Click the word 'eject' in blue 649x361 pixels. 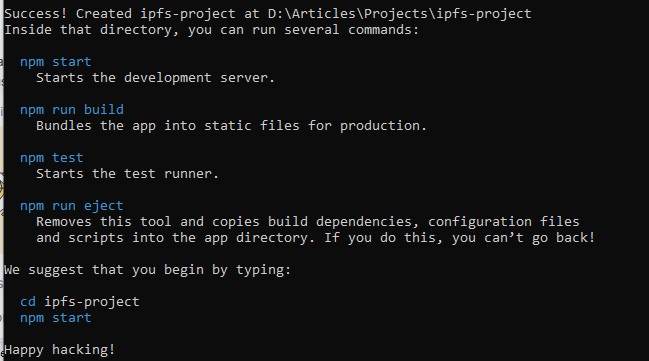pyautogui.click(x=103, y=206)
